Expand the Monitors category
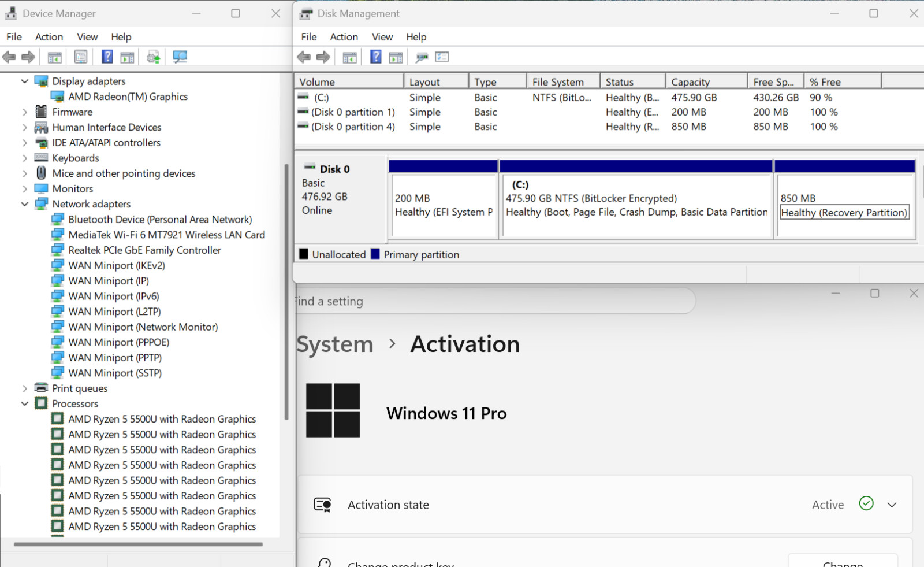The width and height of the screenshot is (924, 567). pos(25,189)
